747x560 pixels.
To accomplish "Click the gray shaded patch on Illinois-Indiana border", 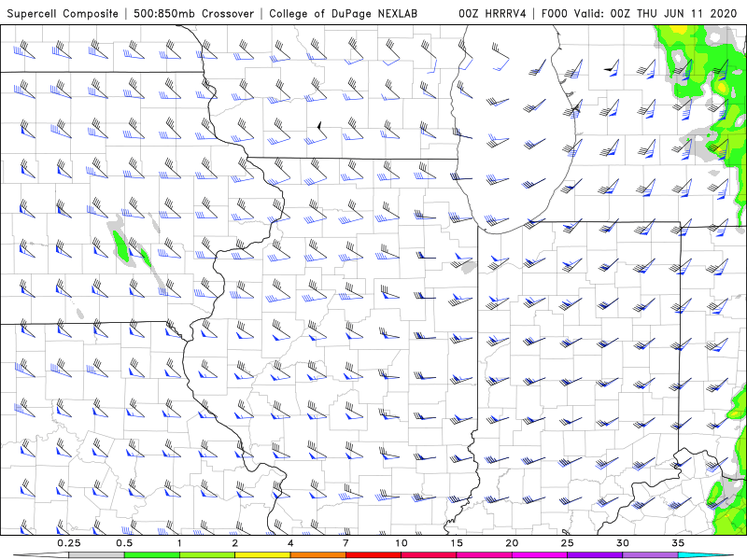I will point(470,268).
